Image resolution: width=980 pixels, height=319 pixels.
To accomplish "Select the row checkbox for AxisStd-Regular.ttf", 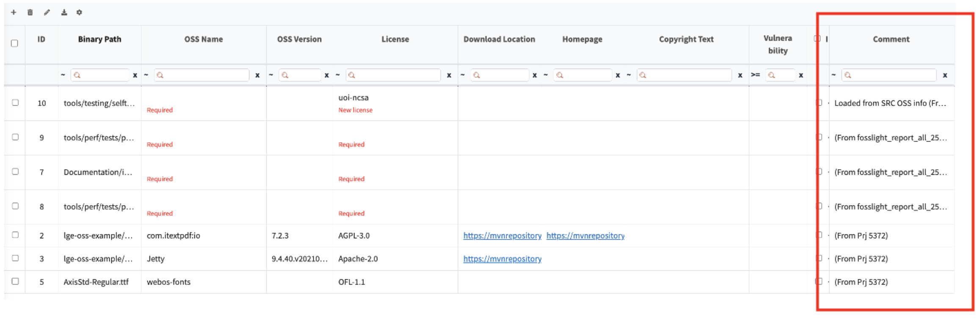I will (15, 281).
